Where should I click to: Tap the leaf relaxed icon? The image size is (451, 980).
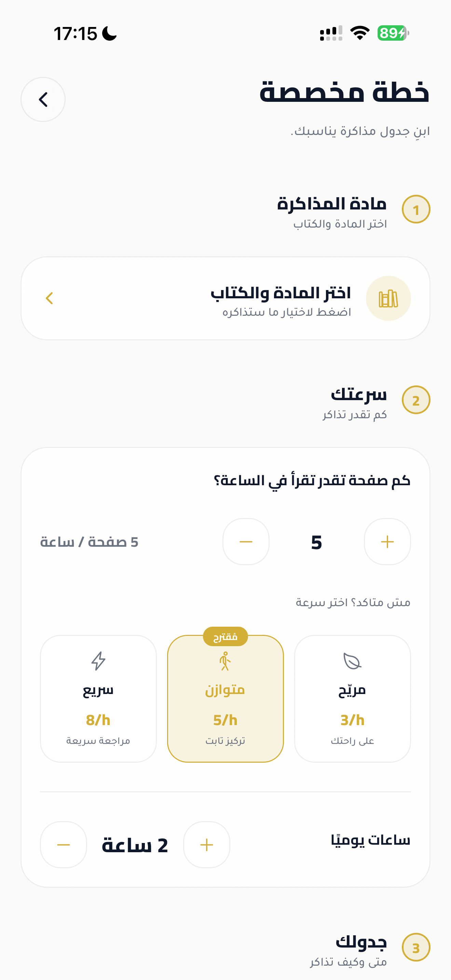tap(353, 661)
